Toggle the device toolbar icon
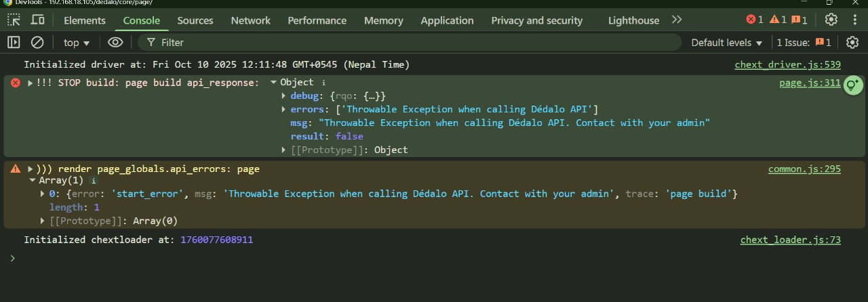868x302 pixels. tap(37, 20)
